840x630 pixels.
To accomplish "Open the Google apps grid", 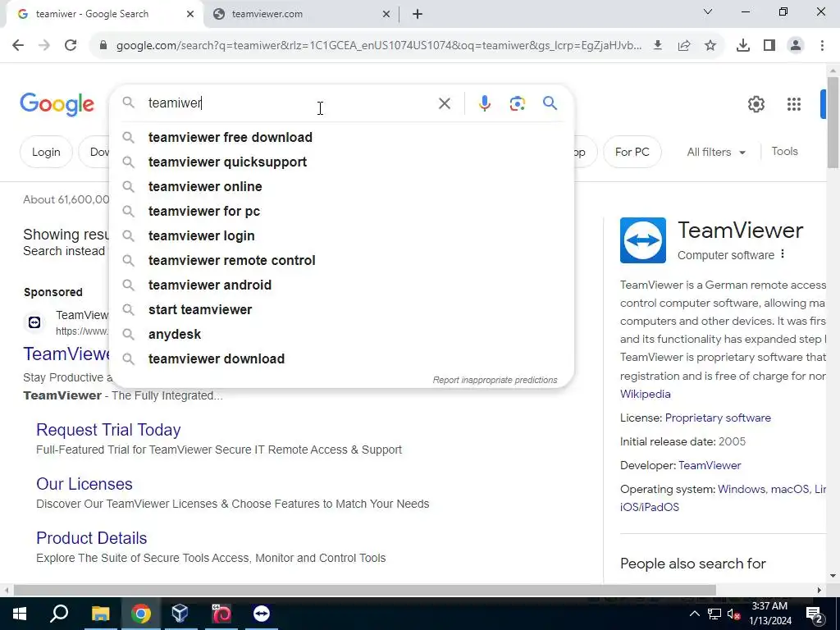I will click(x=793, y=104).
